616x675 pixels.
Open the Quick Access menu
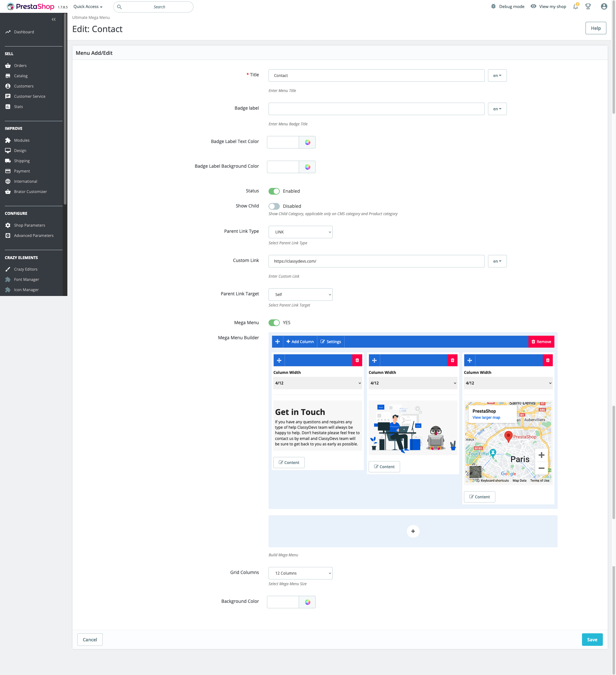[x=88, y=7]
